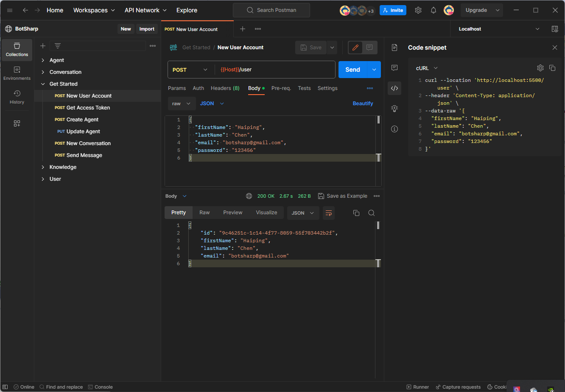Close the Code snippet panel
This screenshot has width=565, height=392.
coord(555,48)
